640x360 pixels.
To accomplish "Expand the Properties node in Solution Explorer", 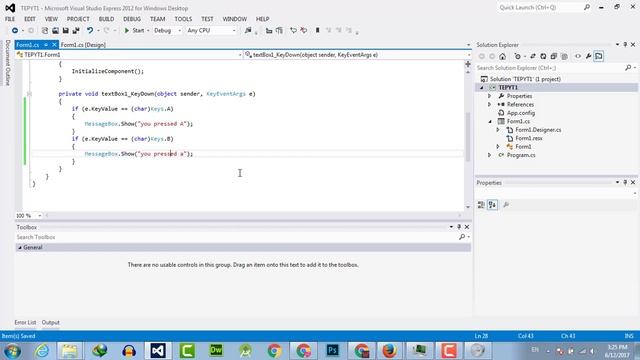I will 490,96.
